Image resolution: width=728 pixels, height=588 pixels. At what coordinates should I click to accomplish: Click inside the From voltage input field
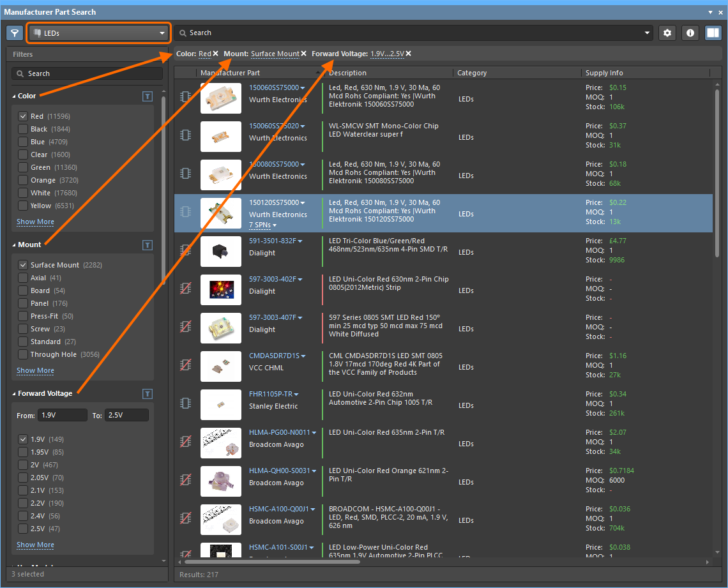(62, 415)
